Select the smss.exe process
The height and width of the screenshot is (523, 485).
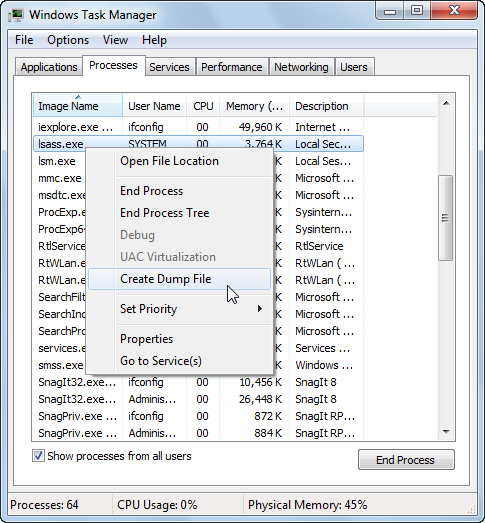point(61,365)
